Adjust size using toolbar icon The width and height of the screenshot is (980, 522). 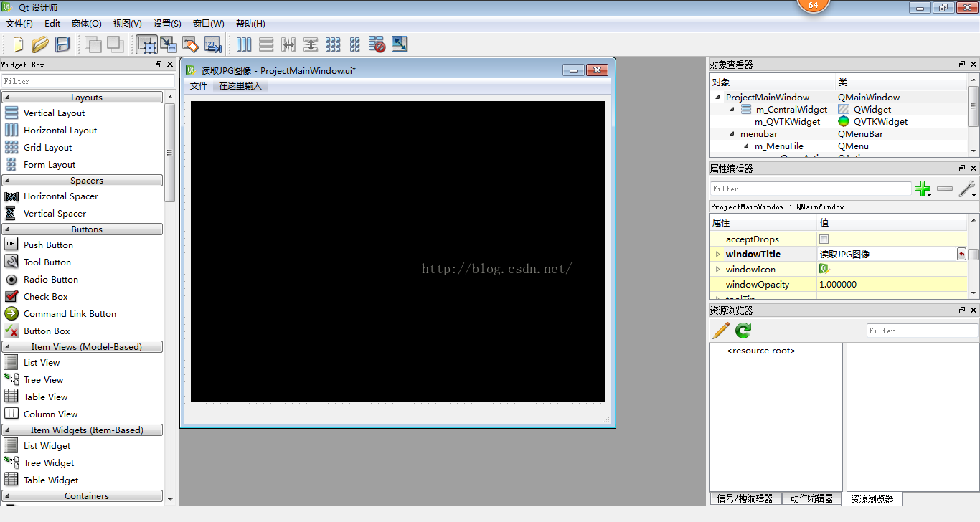pos(400,44)
